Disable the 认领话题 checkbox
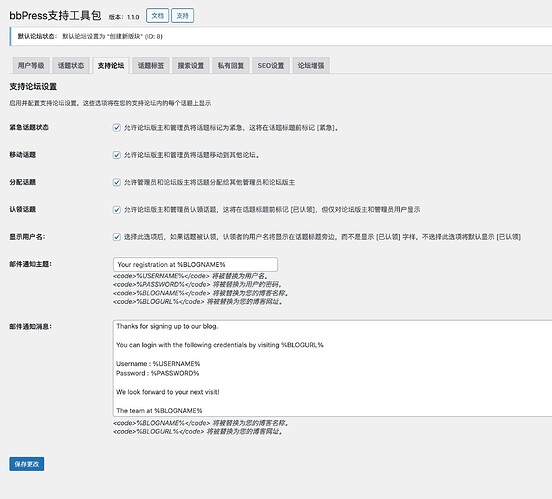 117,210
